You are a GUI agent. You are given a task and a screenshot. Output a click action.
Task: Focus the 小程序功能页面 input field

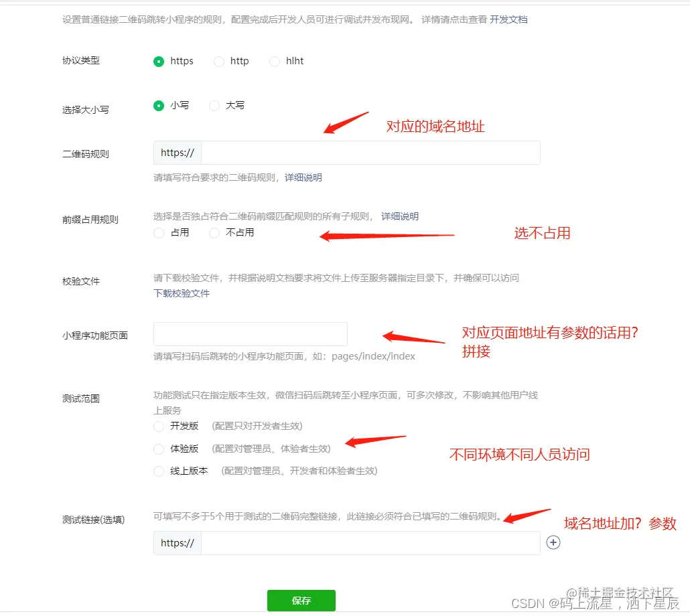click(x=251, y=333)
